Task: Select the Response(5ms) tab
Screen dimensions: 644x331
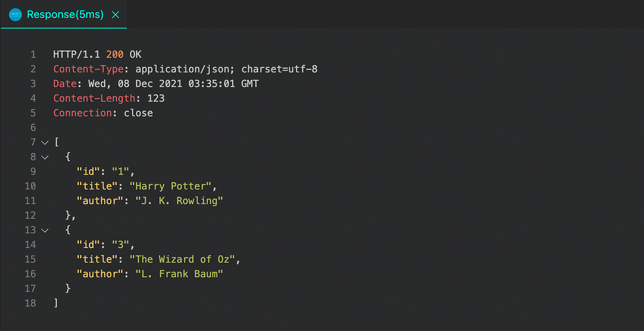Action: 64,14
